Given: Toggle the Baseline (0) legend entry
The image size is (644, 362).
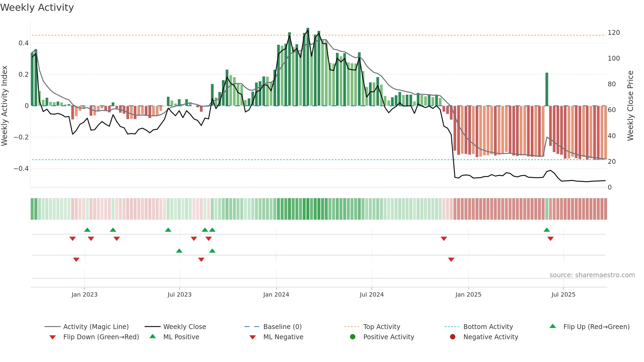Looking at the screenshot, I should 273,327.
